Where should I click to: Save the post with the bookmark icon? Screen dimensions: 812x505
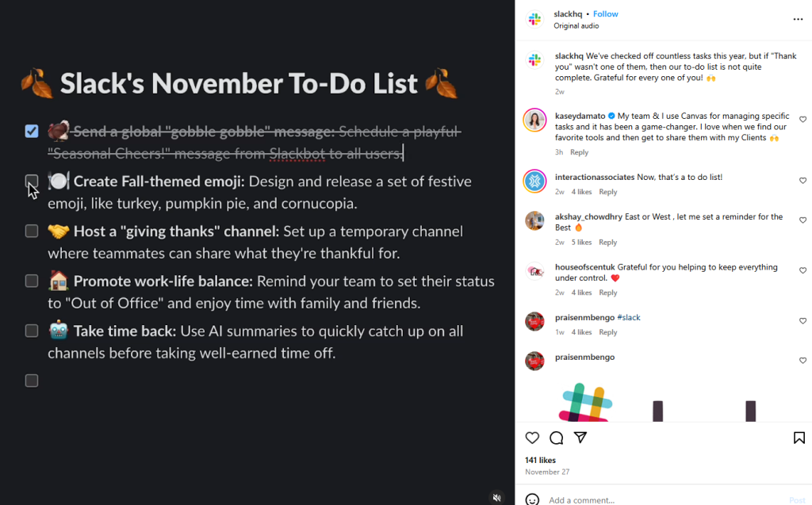[x=799, y=438]
